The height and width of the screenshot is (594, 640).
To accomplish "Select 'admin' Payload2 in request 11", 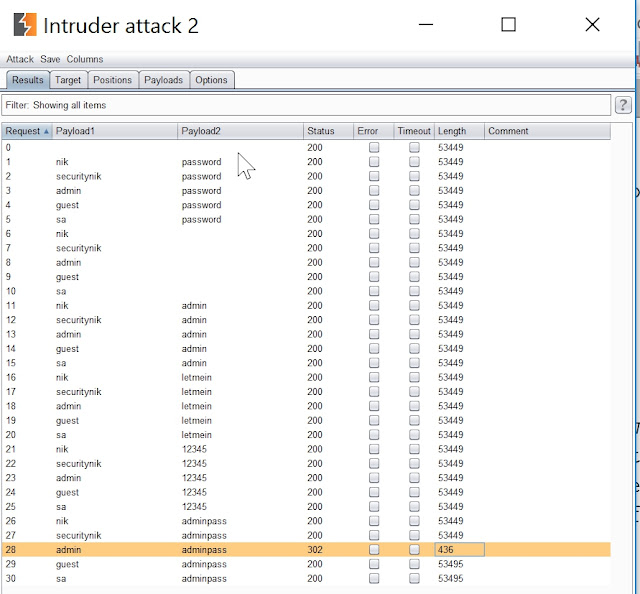I will point(194,305).
